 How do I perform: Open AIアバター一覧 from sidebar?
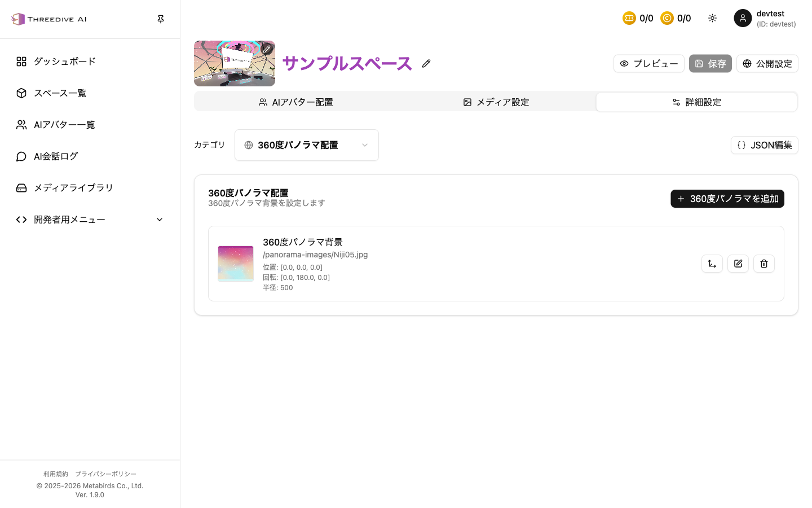pyautogui.click(x=90, y=125)
